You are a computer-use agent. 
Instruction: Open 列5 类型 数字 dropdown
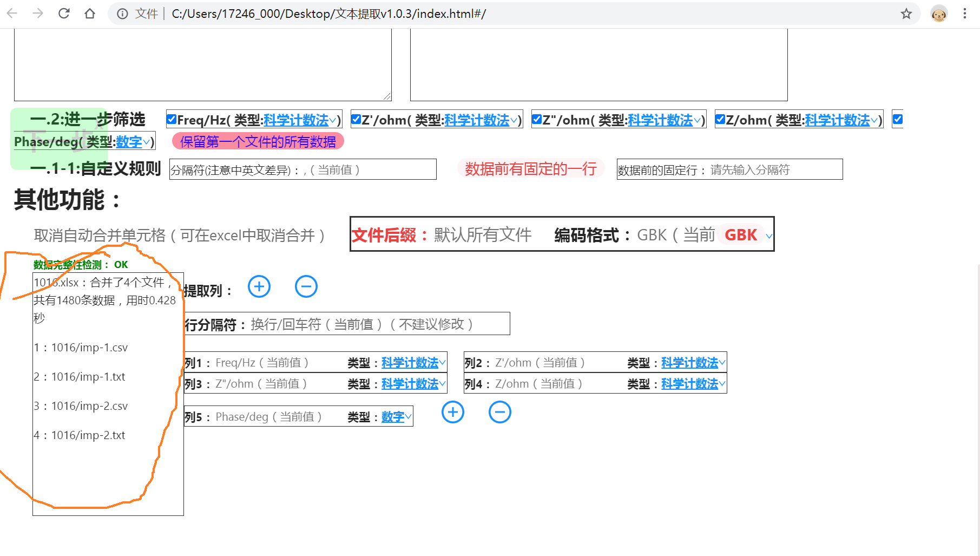[397, 417]
